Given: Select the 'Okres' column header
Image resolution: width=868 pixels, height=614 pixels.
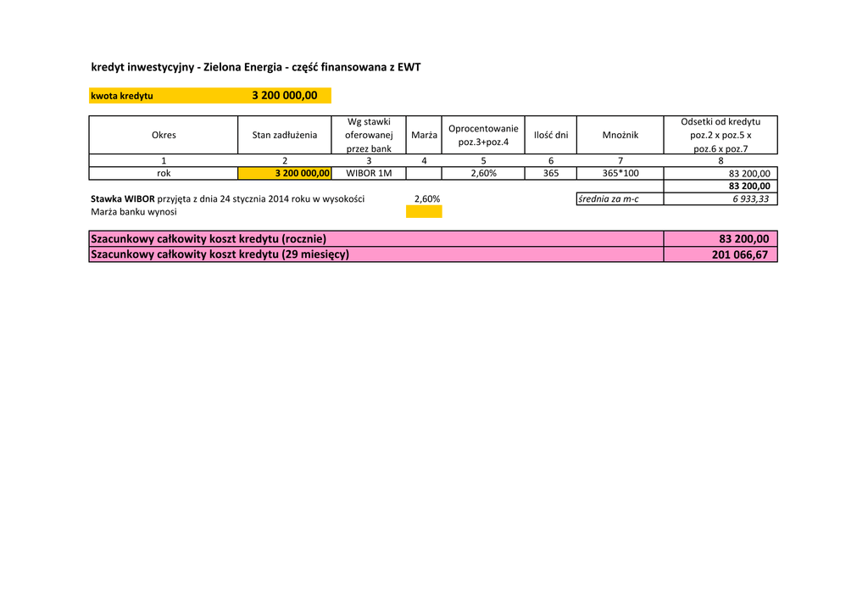Looking at the screenshot, I should 164,135.
